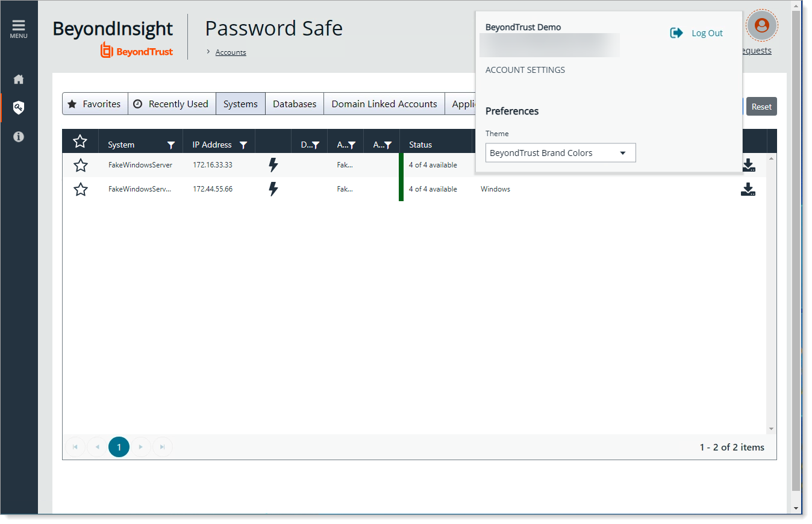Select the Systems tab
The height and width of the screenshot is (524, 812).
(240, 104)
